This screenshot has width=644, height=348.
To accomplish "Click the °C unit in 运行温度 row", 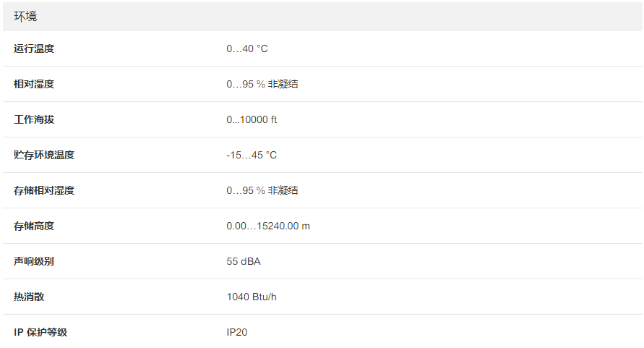I will (x=262, y=48).
